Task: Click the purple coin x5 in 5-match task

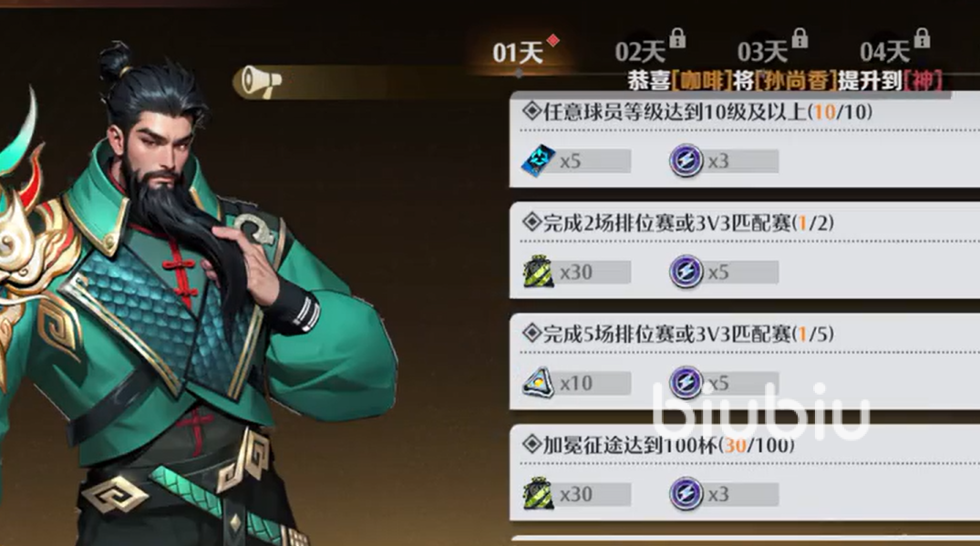Action: click(x=686, y=383)
